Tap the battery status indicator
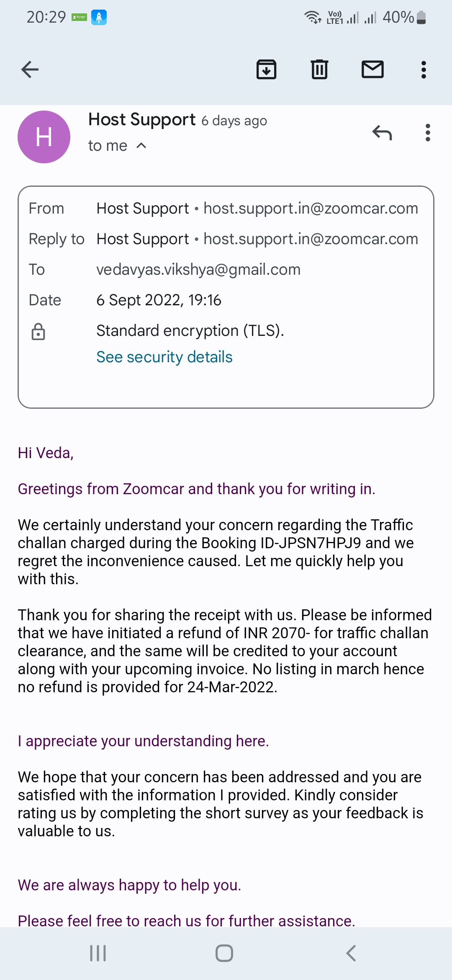The image size is (452, 980). click(421, 18)
